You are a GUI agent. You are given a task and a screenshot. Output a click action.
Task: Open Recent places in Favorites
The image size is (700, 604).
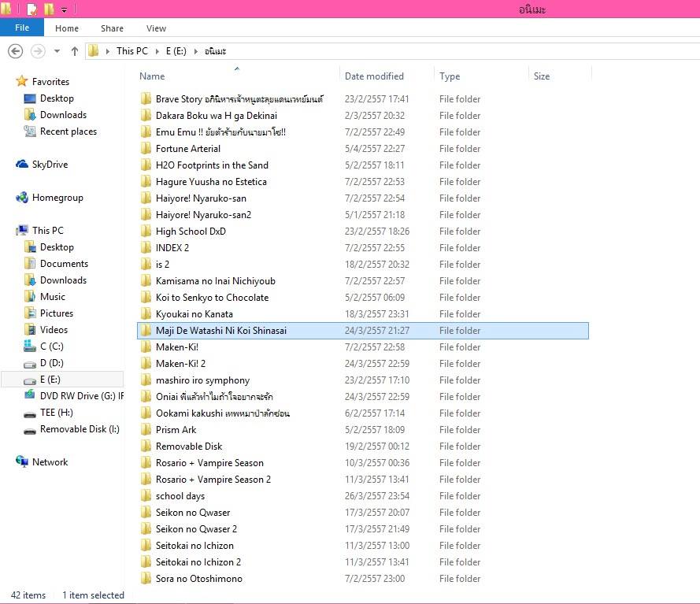click(69, 132)
